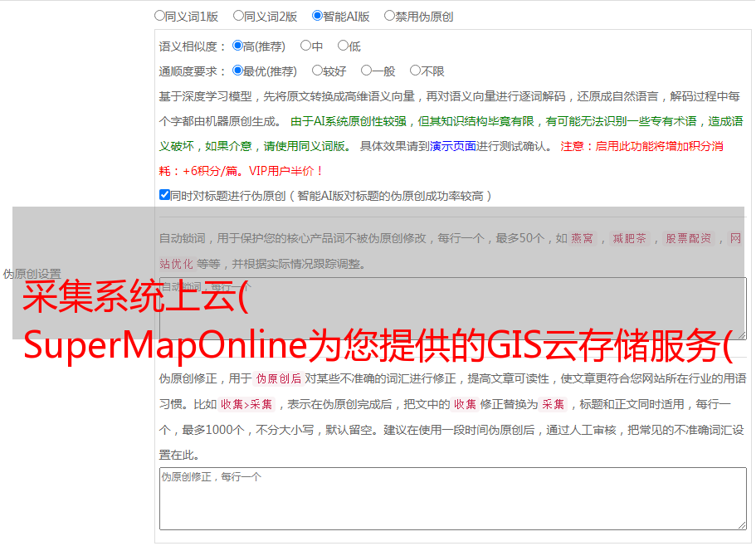Set 通顺度要求 to 一般
756x546 pixels.
367,71
